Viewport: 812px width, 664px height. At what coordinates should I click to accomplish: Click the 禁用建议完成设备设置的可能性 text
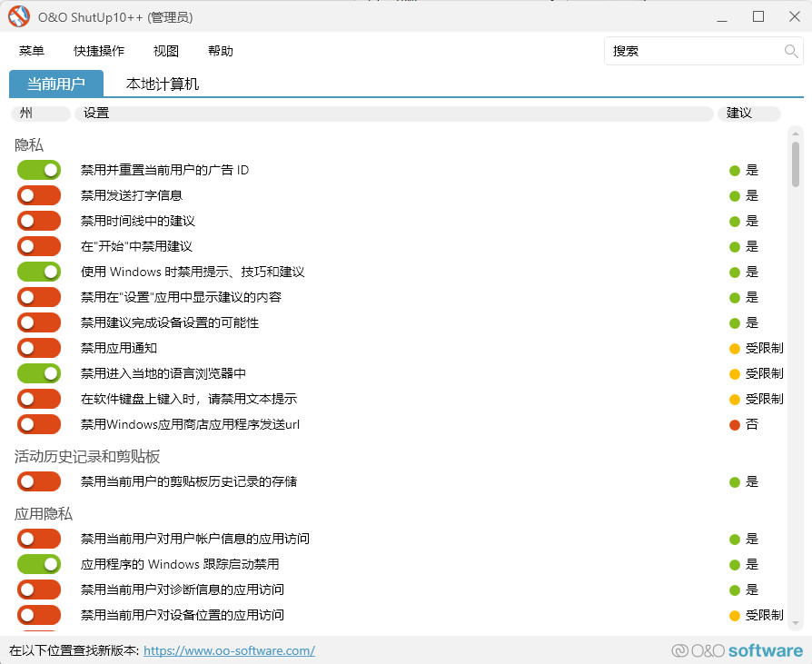tap(170, 322)
